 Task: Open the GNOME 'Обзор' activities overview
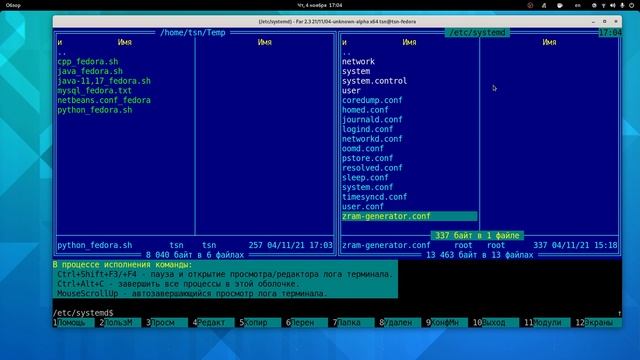[x=13, y=5]
